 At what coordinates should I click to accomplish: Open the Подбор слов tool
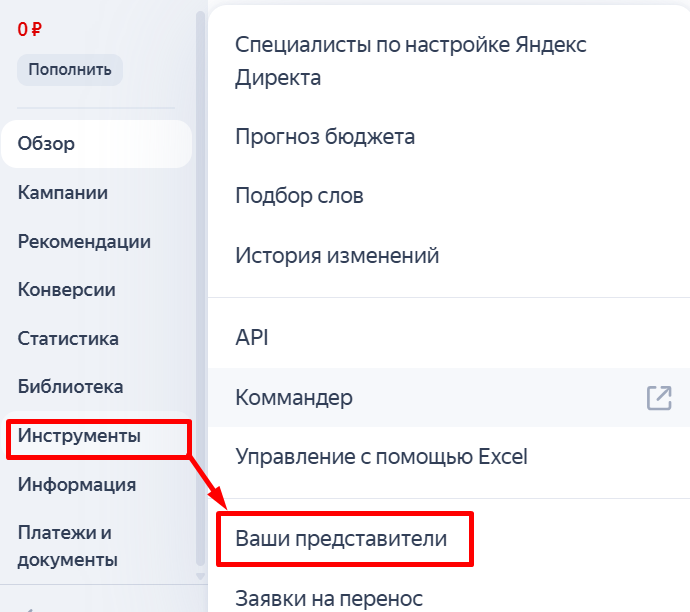[x=299, y=196]
